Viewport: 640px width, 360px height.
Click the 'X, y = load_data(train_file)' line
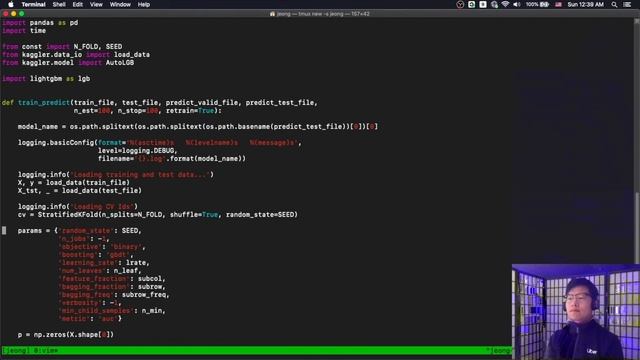(74, 183)
